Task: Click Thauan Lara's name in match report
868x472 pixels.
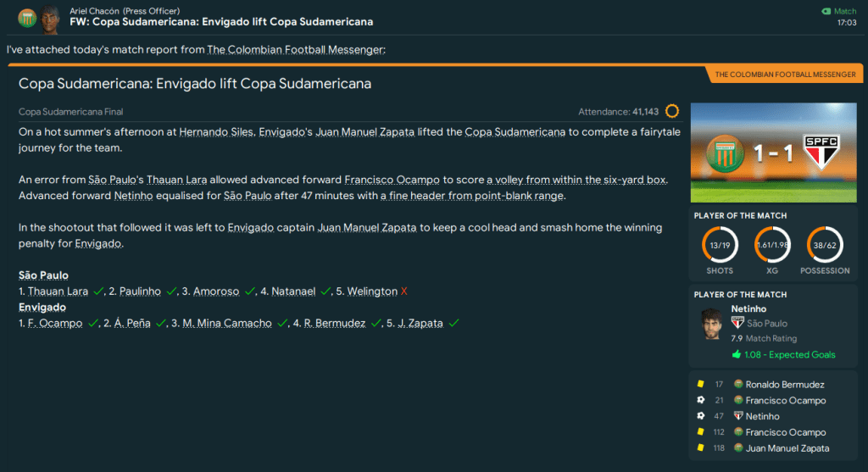Action: (x=176, y=180)
